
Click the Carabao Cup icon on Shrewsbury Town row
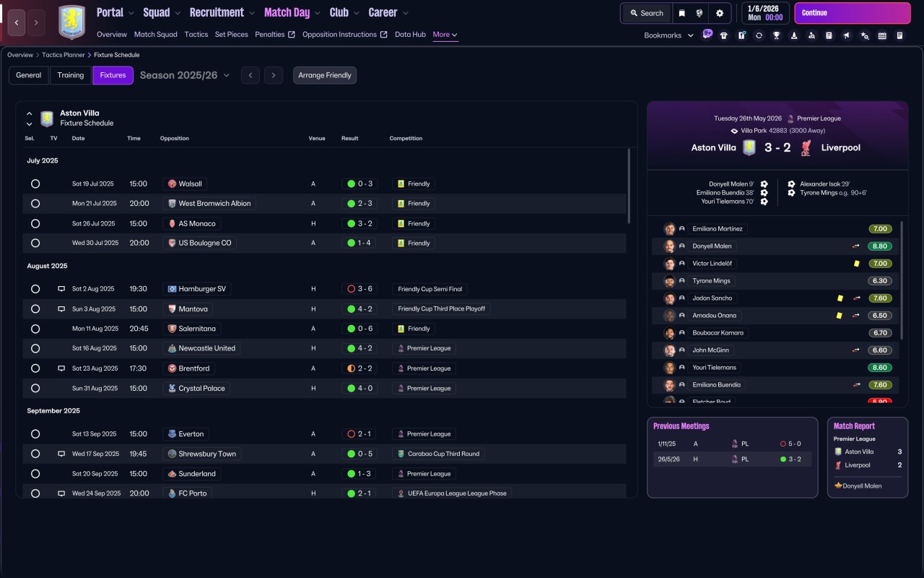401,454
